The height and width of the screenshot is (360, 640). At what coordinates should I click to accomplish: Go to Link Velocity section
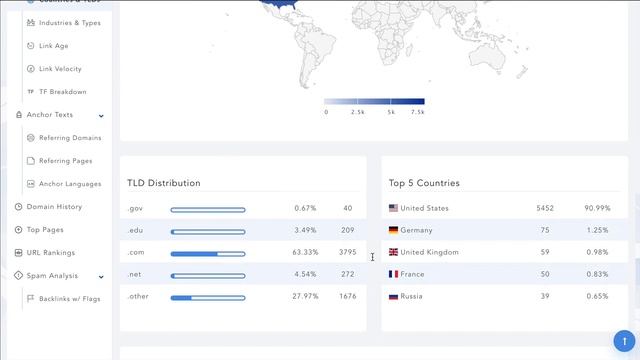pyautogui.click(x=60, y=69)
